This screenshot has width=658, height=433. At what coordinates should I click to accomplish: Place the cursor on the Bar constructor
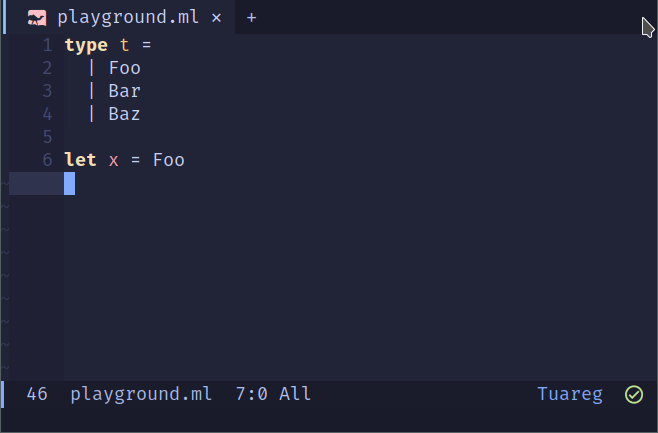[x=124, y=91]
